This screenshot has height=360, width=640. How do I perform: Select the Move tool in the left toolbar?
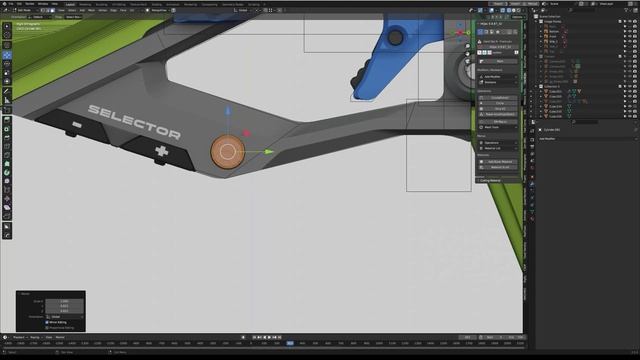(x=7, y=55)
